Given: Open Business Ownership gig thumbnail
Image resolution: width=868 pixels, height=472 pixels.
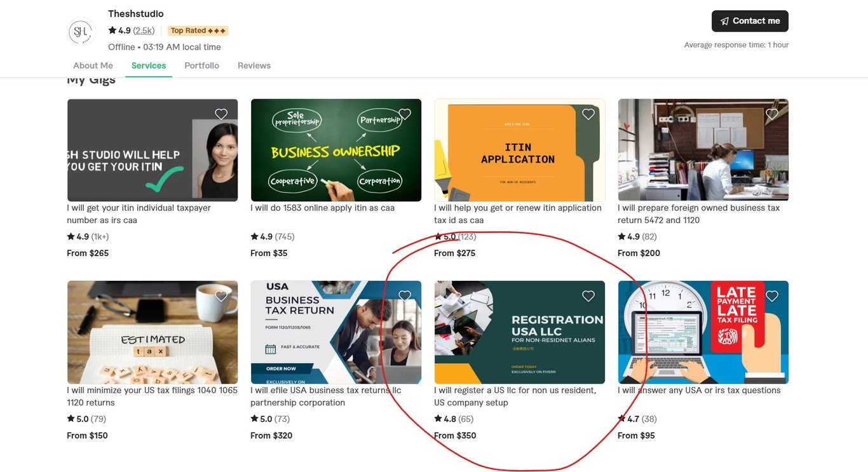Looking at the screenshot, I should coord(336,150).
